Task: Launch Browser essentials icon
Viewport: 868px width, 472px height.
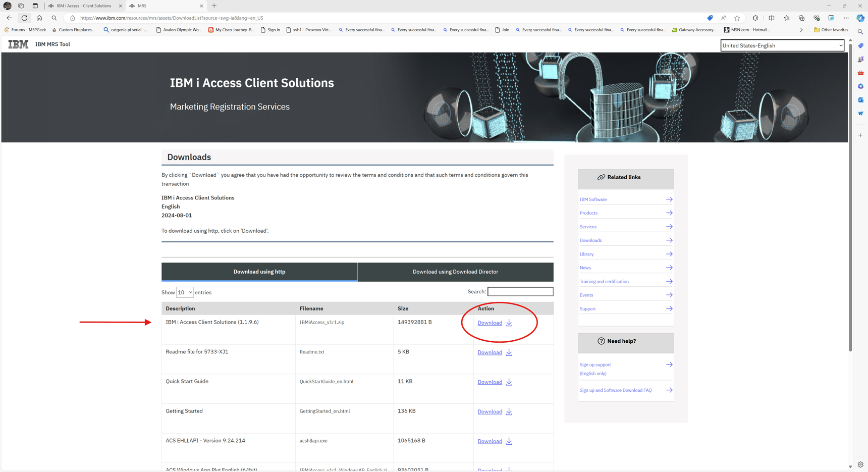Action: (817, 18)
